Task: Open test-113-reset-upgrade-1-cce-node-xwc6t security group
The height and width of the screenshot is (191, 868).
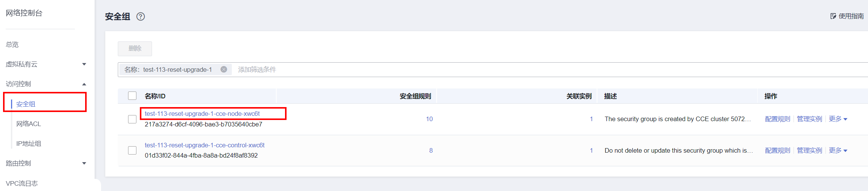Action: [202, 114]
